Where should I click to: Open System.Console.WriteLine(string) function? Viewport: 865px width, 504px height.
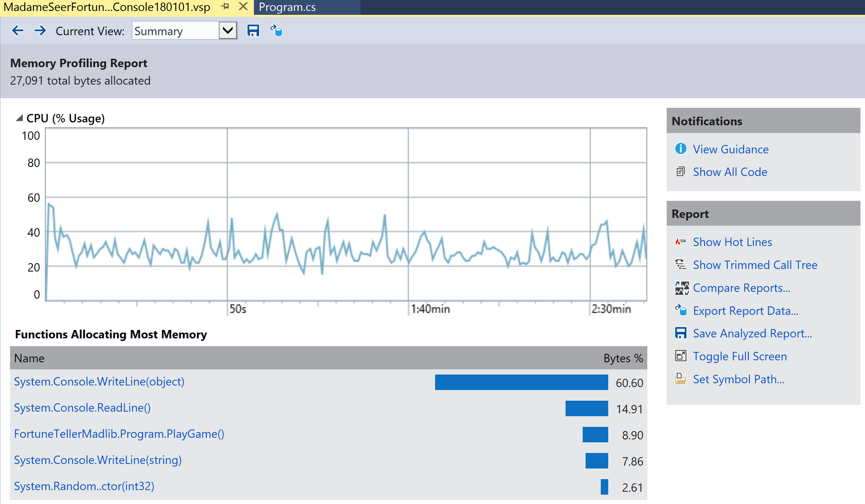coord(98,460)
